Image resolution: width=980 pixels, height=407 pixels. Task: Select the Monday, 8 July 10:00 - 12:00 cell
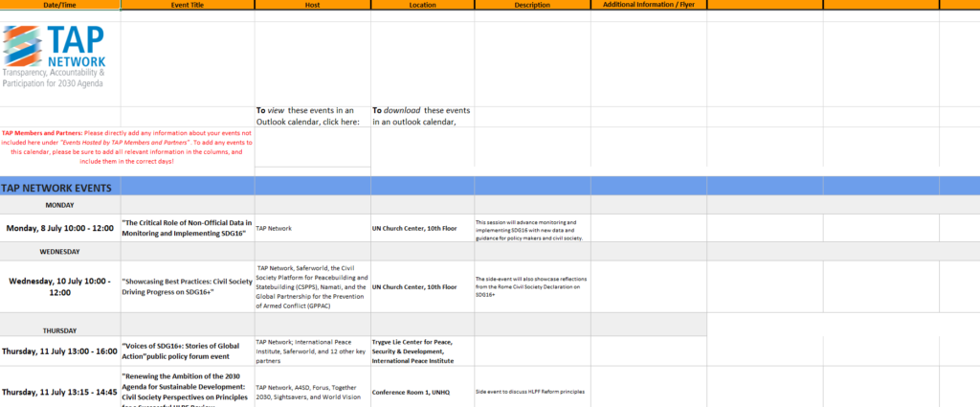(59, 228)
